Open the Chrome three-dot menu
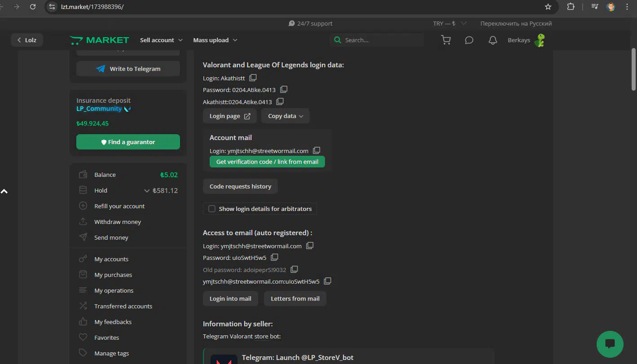The width and height of the screenshot is (637, 364). coord(627,7)
